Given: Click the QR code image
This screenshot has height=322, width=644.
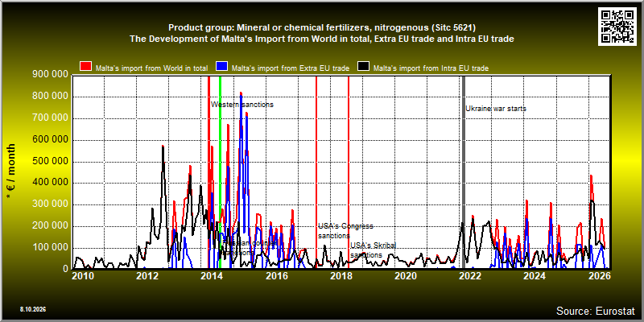Looking at the screenshot, I should pyautogui.click(x=618, y=26).
